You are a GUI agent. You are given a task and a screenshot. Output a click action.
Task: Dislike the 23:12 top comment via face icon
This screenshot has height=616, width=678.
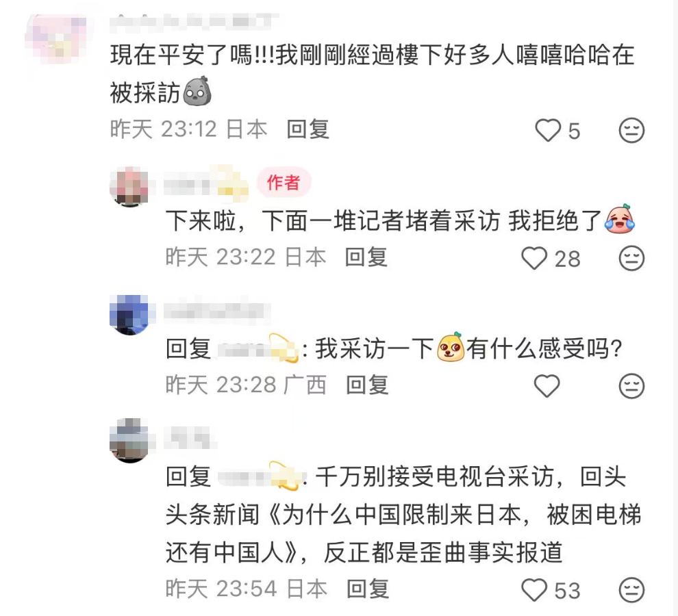coord(631,130)
